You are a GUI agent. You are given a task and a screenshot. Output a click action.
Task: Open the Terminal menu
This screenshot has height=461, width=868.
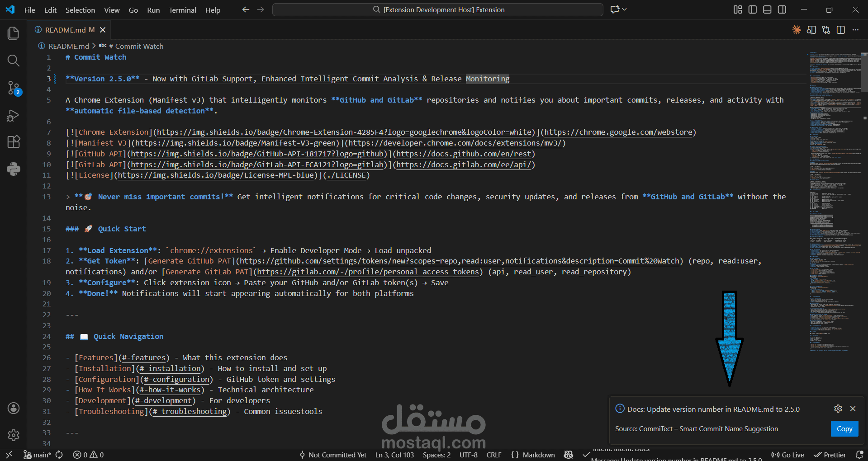pos(182,10)
